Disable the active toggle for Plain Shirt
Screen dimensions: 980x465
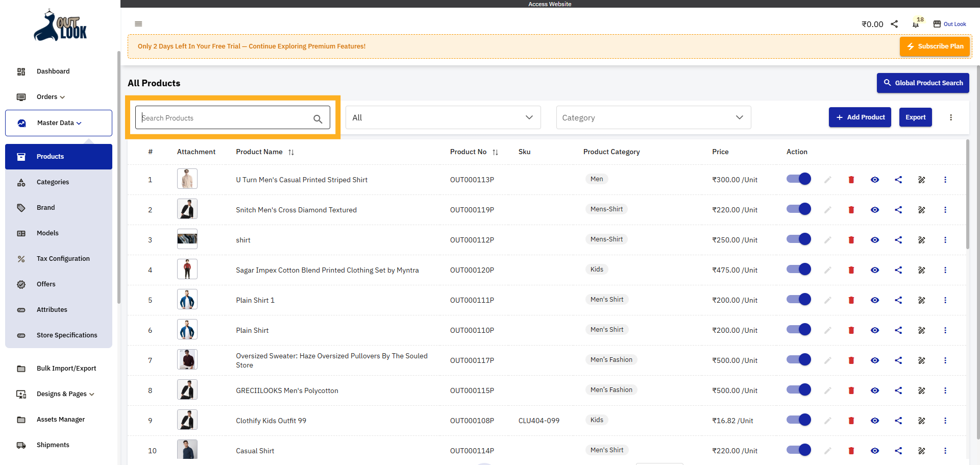(798, 329)
